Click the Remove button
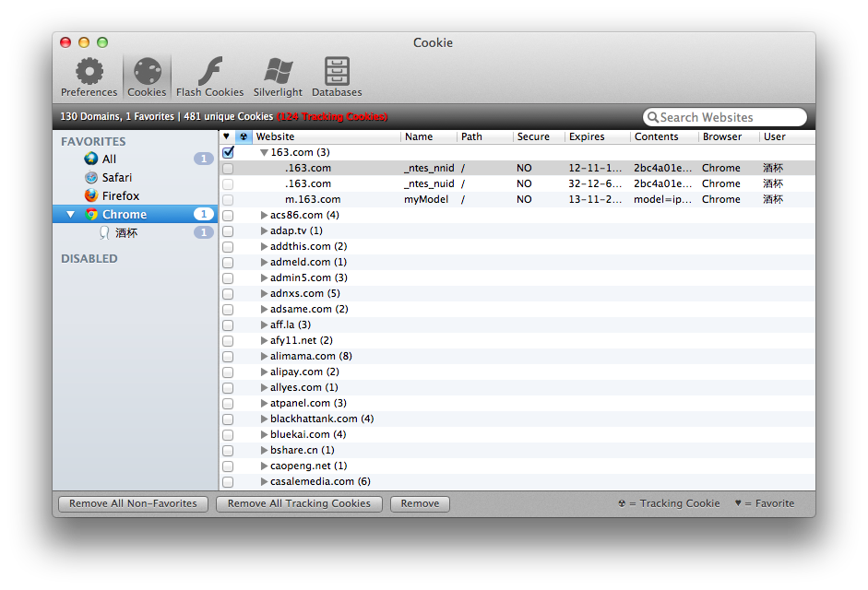This screenshot has height=590, width=868. (x=420, y=503)
